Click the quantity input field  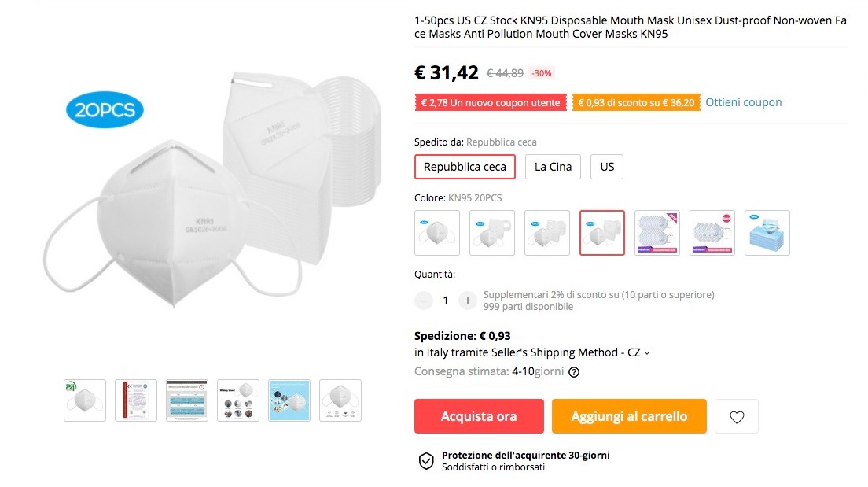tap(445, 301)
